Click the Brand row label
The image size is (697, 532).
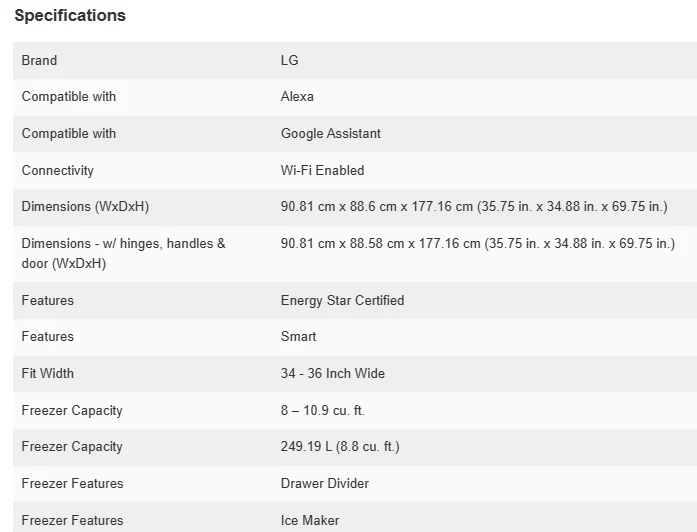pos(40,60)
